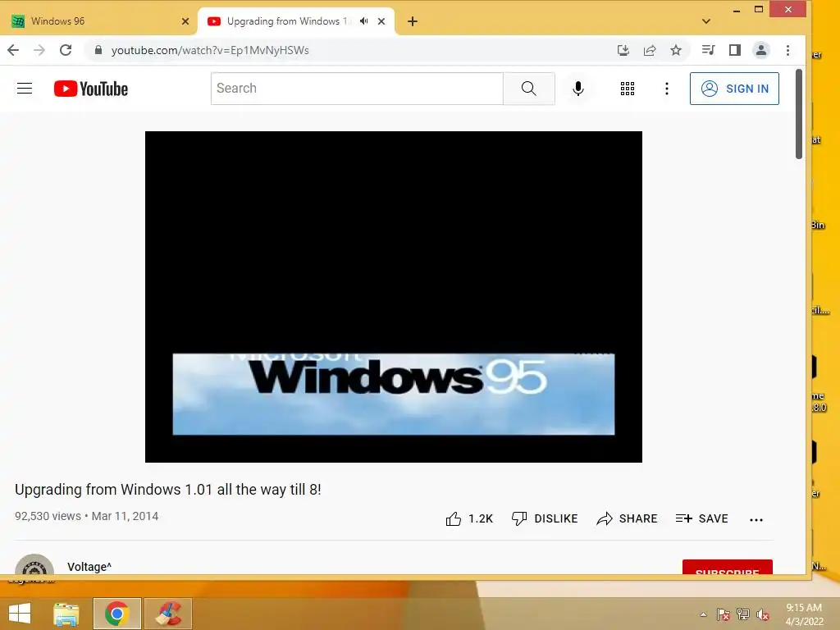
Task: Show hidden system tray icons
Action: (703, 614)
